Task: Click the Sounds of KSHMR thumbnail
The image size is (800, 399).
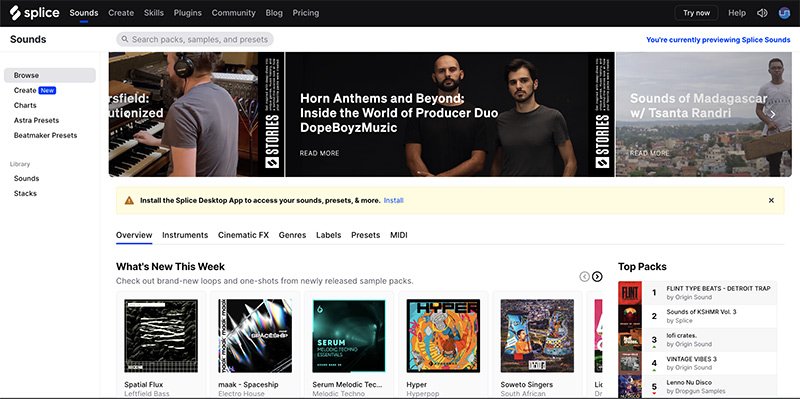Action: (x=630, y=316)
